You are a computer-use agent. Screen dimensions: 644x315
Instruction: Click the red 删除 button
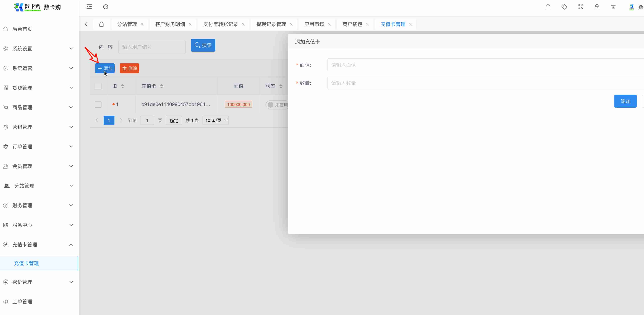coord(129,68)
